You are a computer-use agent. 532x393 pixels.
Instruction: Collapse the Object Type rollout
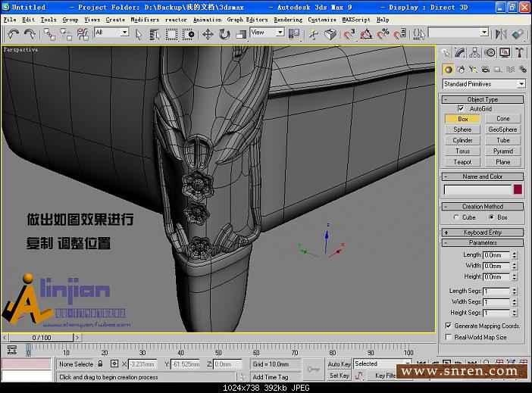coord(483,99)
